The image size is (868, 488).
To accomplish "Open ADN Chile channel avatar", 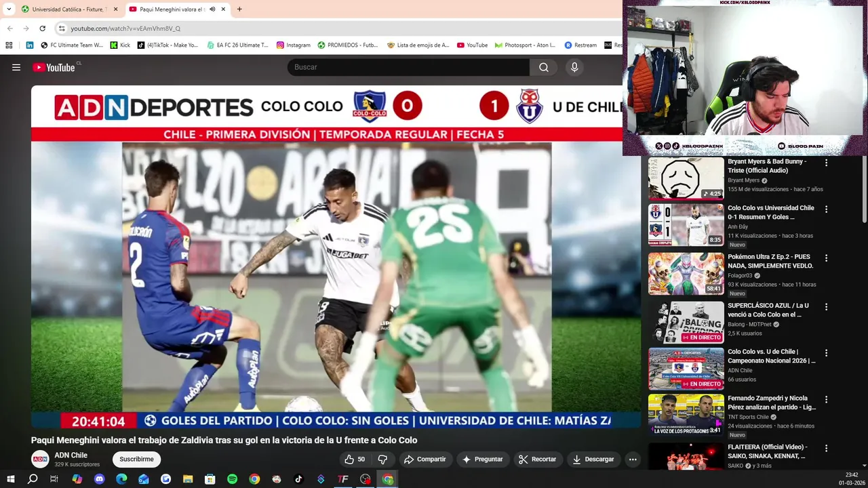I will tap(40, 459).
